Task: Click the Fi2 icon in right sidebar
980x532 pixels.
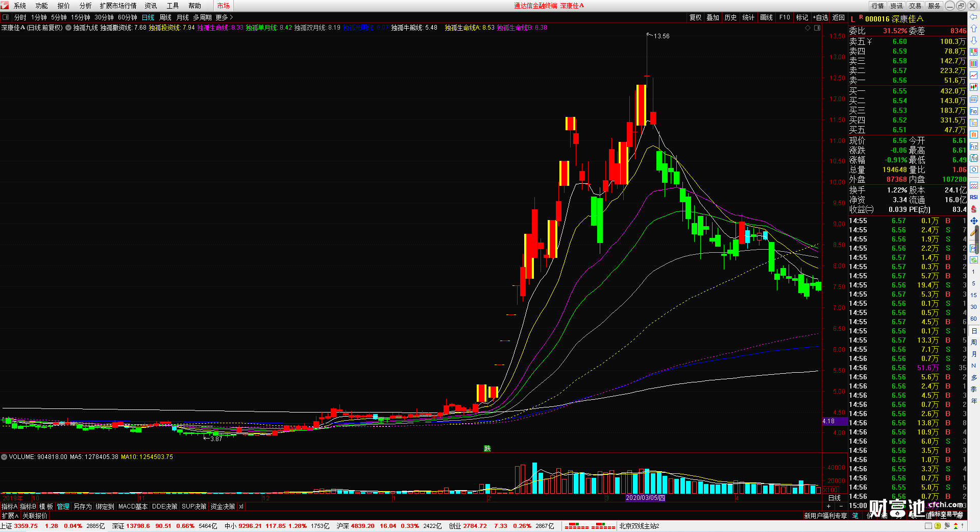Action: (x=974, y=146)
